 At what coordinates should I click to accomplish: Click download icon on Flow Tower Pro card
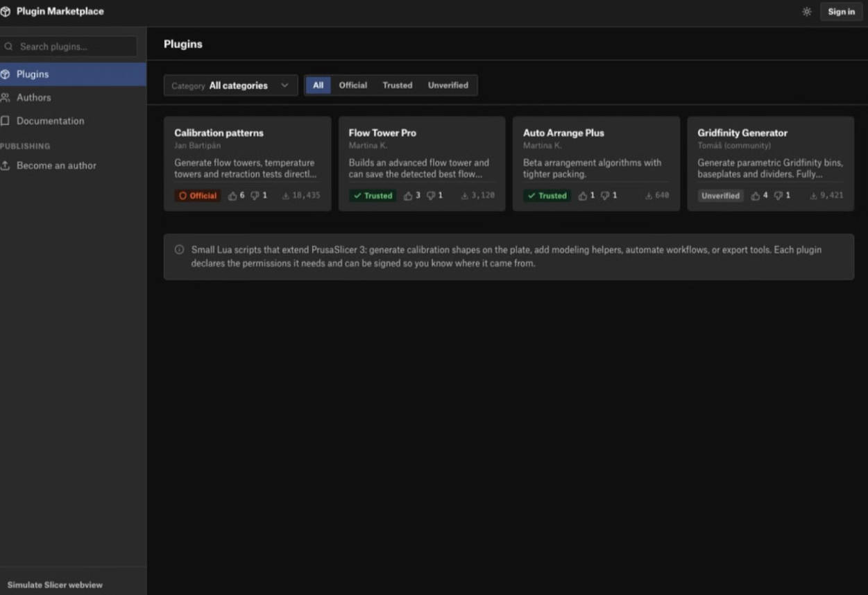point(465,196)
